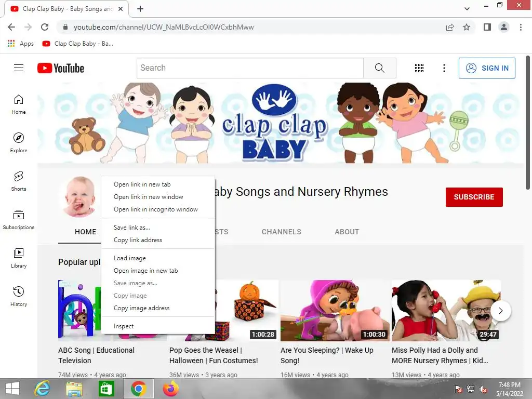The image size is (532, 399).
Task: Open the Windows Start button
Action: [x=12, y=389]
